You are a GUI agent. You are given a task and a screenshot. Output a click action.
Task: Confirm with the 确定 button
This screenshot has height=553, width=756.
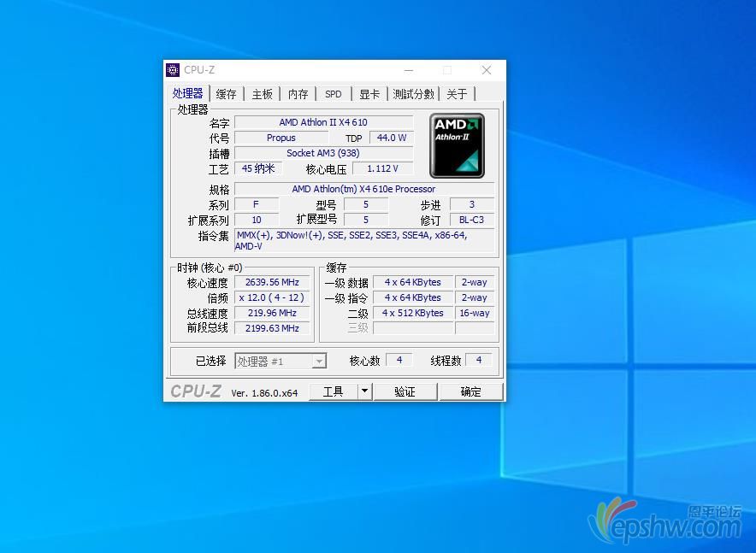point(471,391)
